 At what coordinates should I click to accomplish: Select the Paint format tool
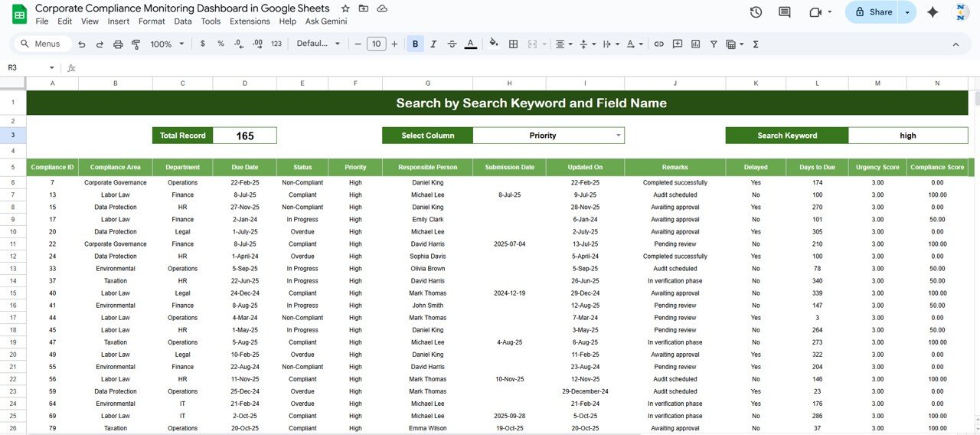[136, 44]
